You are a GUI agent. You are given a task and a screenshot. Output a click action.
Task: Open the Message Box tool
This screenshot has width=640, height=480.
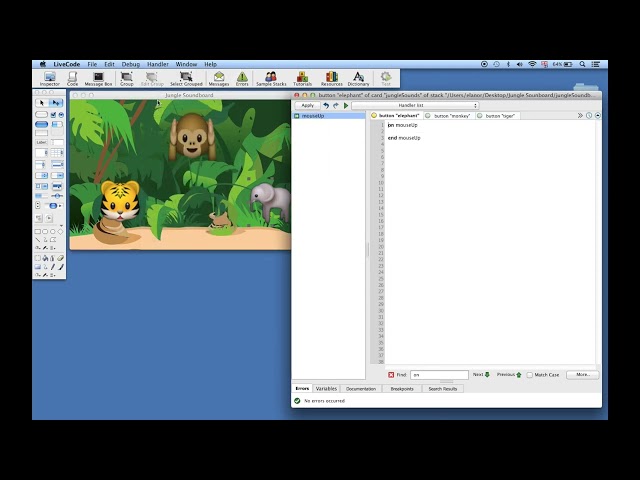(98, 78)
